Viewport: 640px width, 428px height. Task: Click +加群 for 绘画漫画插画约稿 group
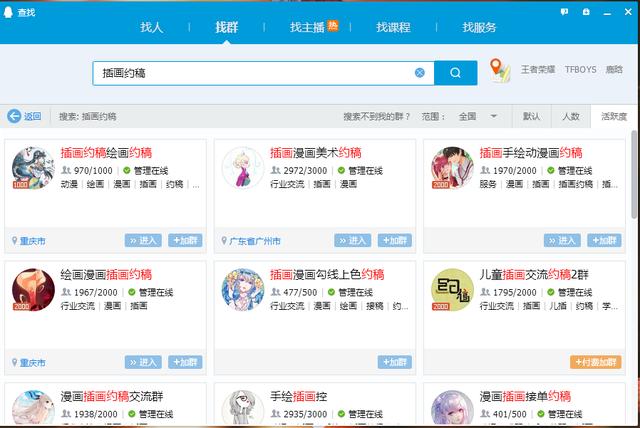(185, 362)
